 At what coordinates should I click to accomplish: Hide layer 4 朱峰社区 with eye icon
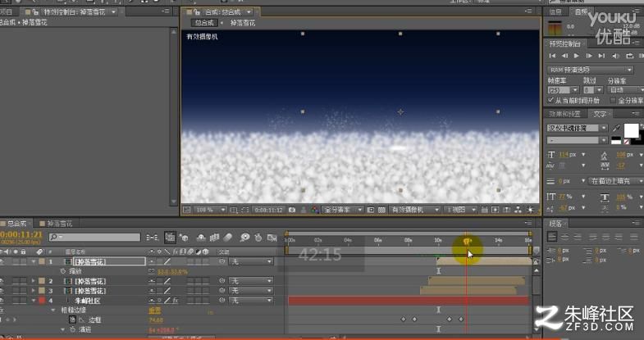point(2,301)
